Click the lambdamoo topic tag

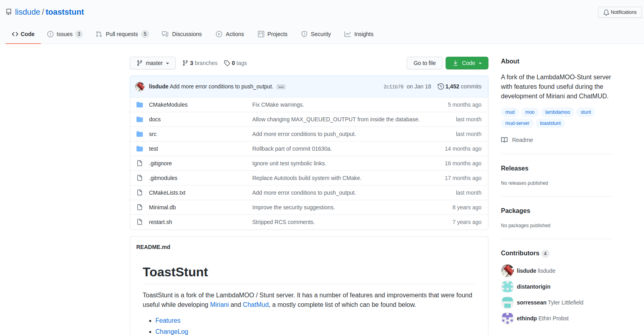point(557,112)
